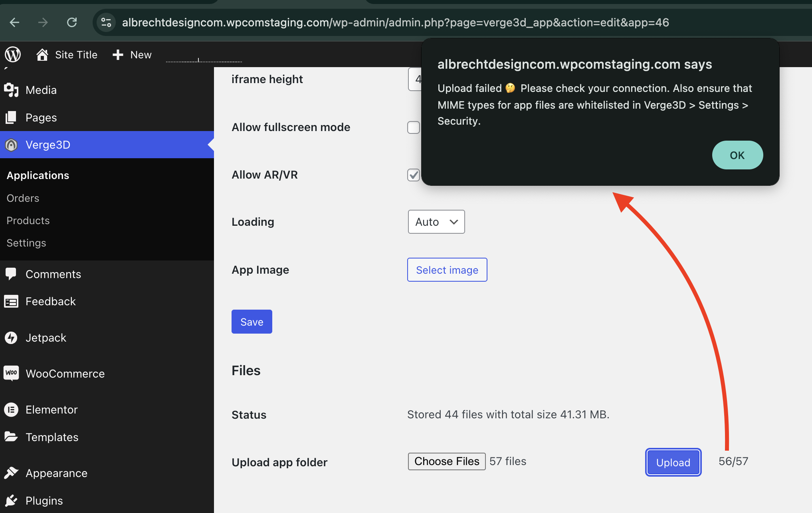Enable Allow fullscreen mode

[413, 127]
